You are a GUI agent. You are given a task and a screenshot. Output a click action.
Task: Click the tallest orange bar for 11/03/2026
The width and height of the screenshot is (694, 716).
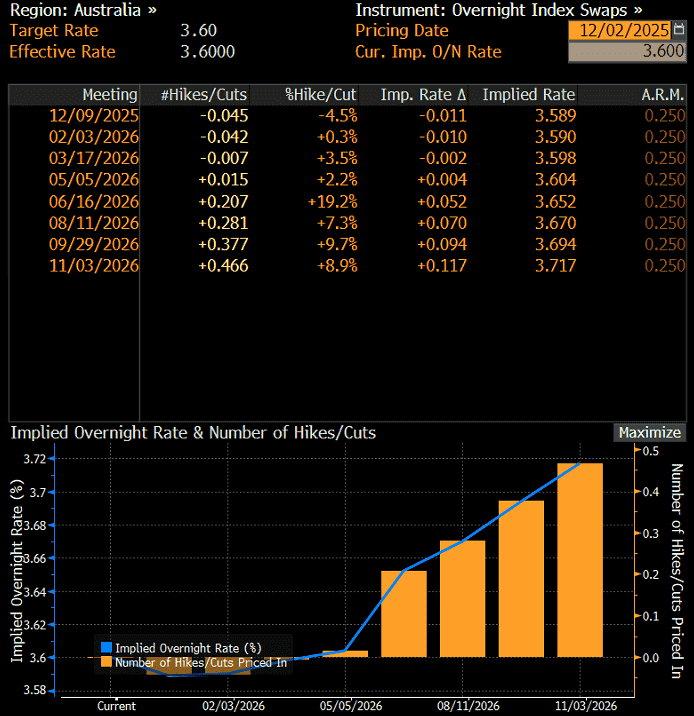click(x=580, y=560)
